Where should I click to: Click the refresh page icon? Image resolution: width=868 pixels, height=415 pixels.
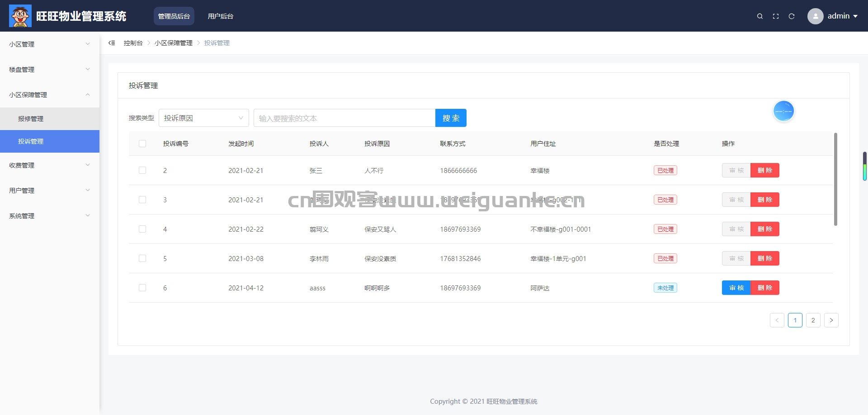792,16
